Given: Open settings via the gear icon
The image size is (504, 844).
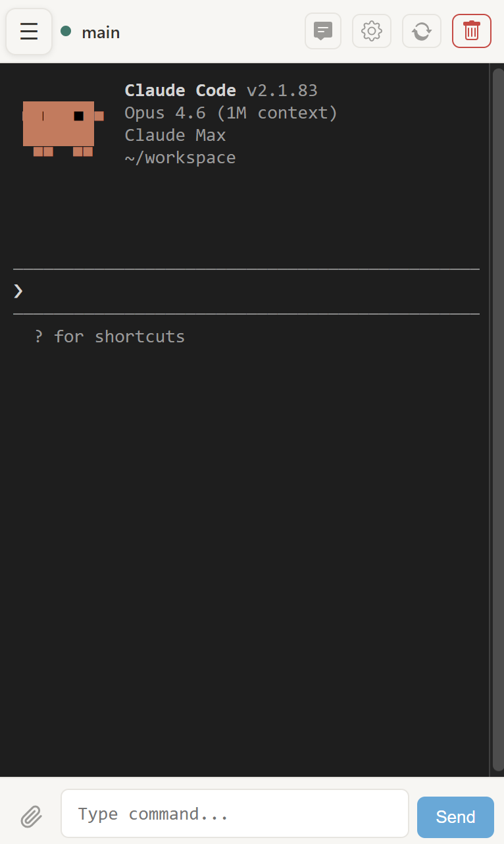Looking at the screenshot, I should click(x=372, y=31).
